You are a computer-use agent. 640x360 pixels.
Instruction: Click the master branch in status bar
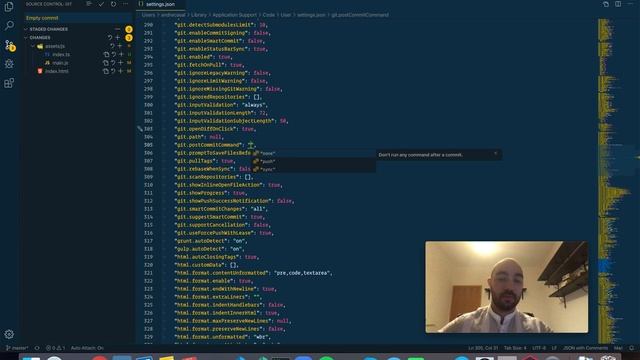(17, 348)
